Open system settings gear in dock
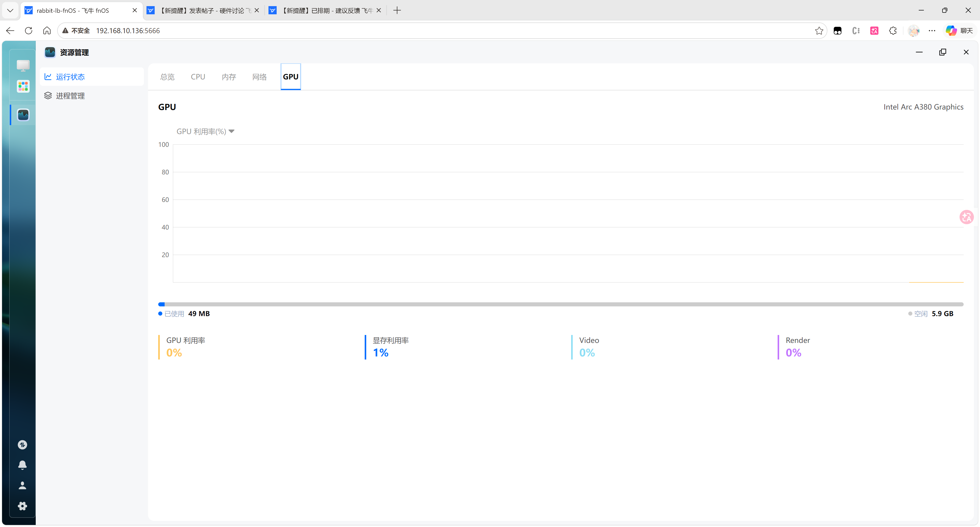Screen dimensions: 980x527 pos(22,506)
